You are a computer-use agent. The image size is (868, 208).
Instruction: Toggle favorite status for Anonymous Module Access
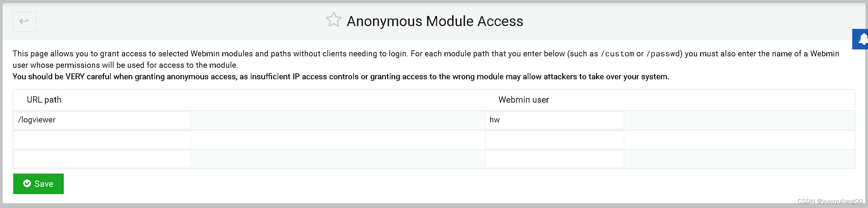[333, 20]
